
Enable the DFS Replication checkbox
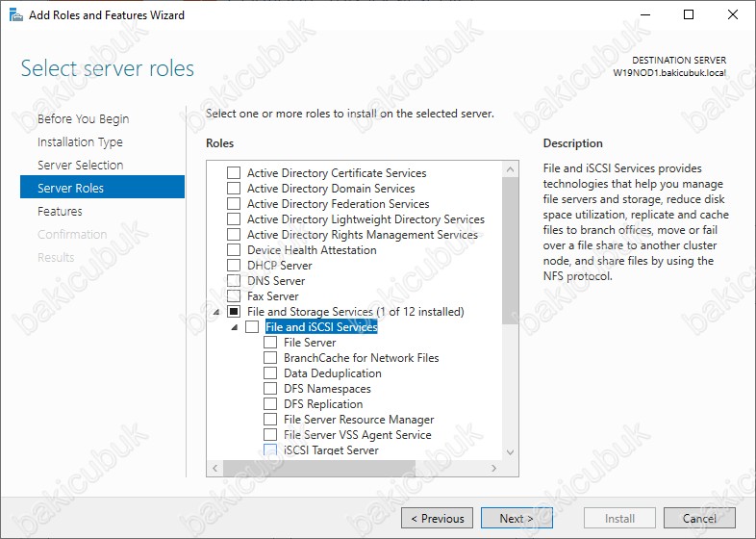pyautogui.click(x=270, y=404)
